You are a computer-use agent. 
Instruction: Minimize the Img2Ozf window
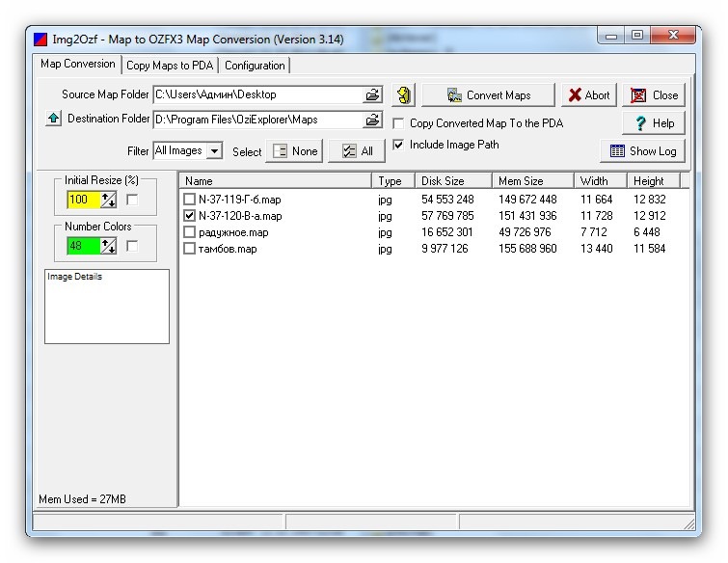tap(611, 36)
